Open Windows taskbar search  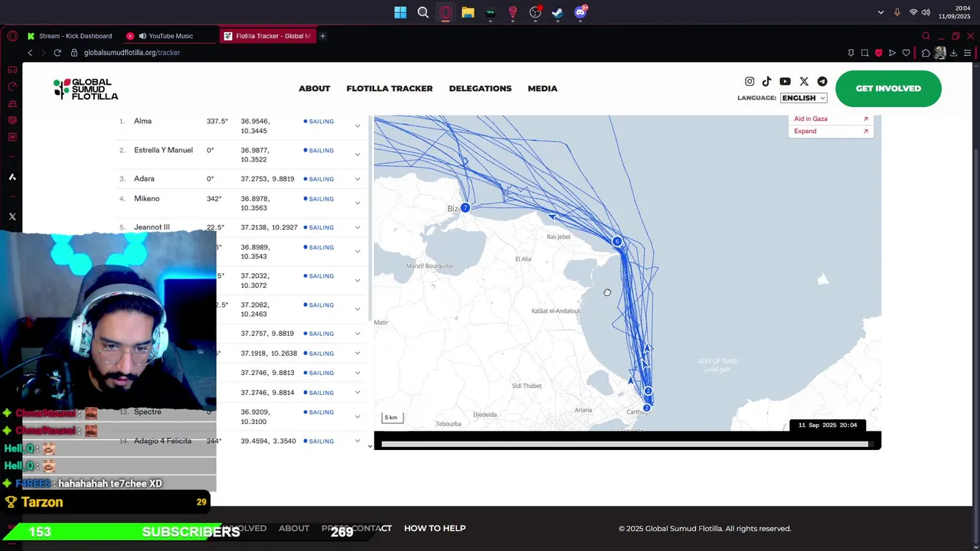point(423,12)
